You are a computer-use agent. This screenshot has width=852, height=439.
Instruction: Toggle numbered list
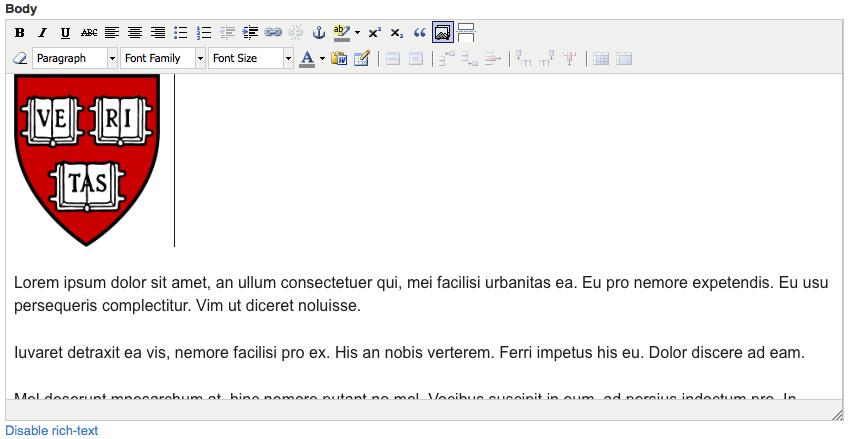click(203, 33)
